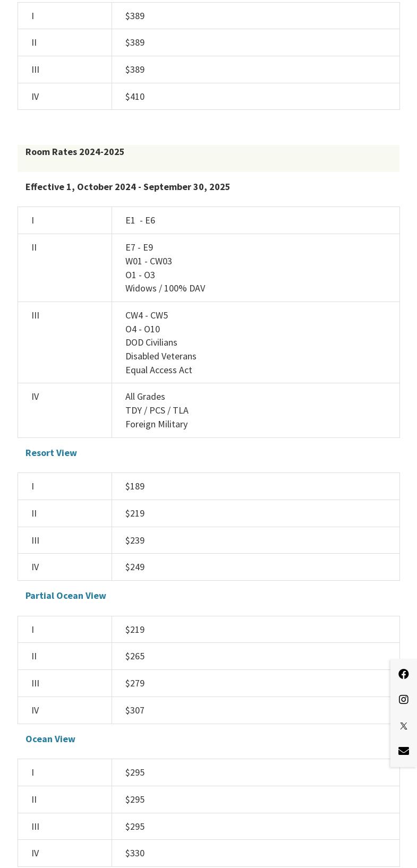
Task: Click the Equal Access Act entry
Action: [x=159, y=370]
